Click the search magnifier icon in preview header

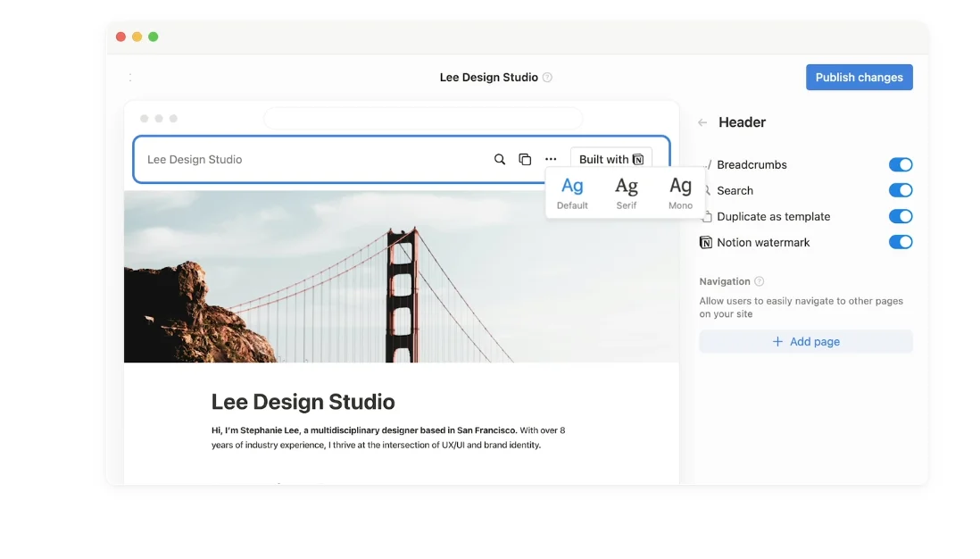[500, 160]
